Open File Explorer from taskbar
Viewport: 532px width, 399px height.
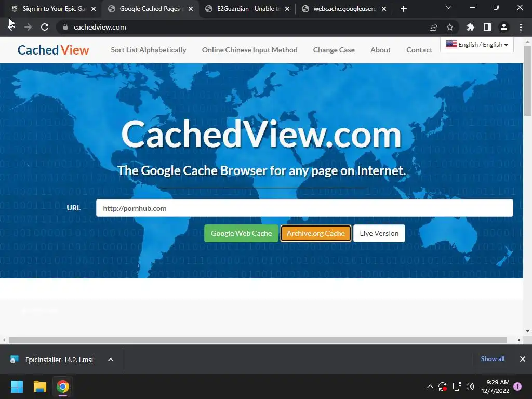tap(39, 387)
